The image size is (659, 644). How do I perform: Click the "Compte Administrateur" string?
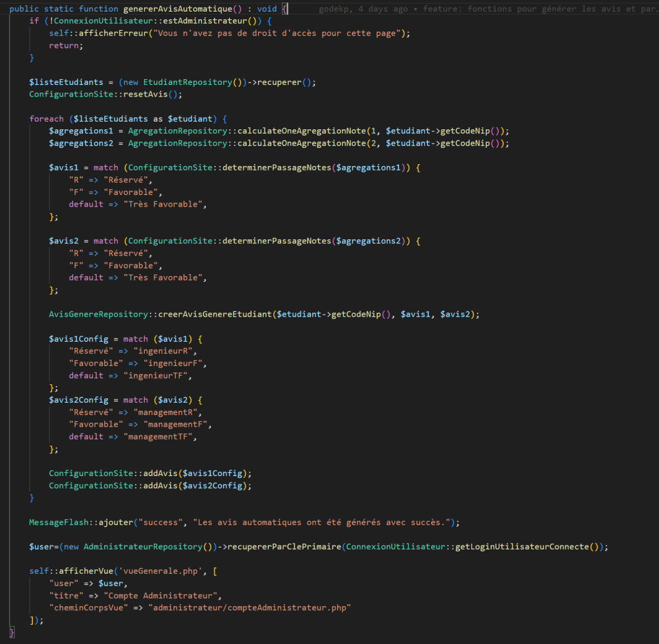(160, 596)
